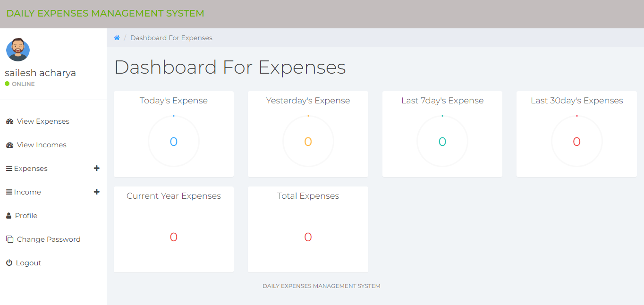Go to the Profile page
Viewport: 644px width, 305px height.
26,216
